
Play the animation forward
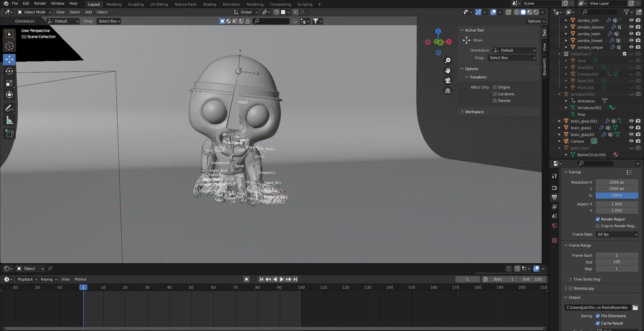coord(282,279)
